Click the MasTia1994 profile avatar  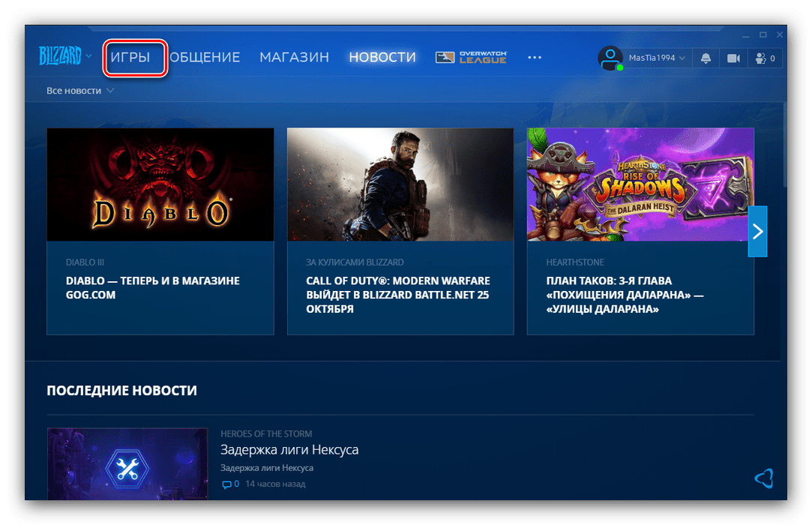pos(610,58)
